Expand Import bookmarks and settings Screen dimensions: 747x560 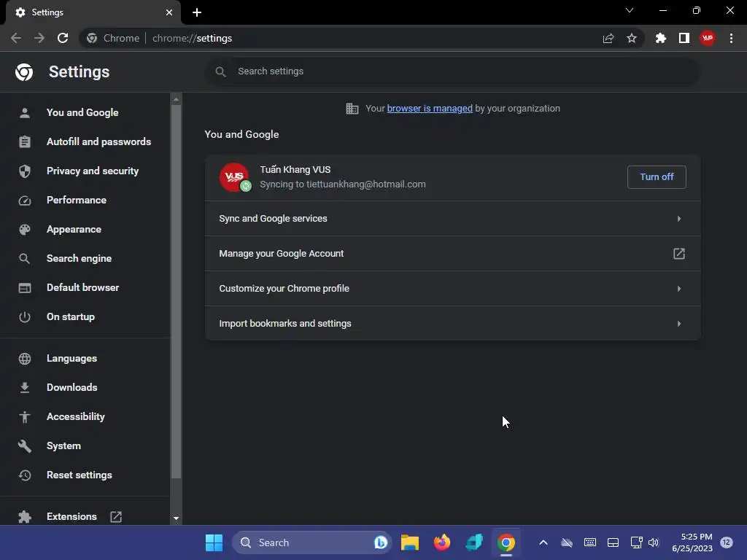click(452, 323)
